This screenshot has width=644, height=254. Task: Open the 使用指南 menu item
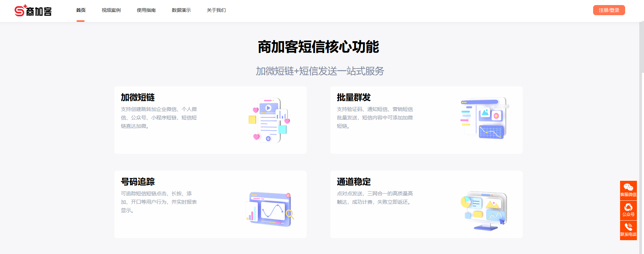tap(146, 10)
